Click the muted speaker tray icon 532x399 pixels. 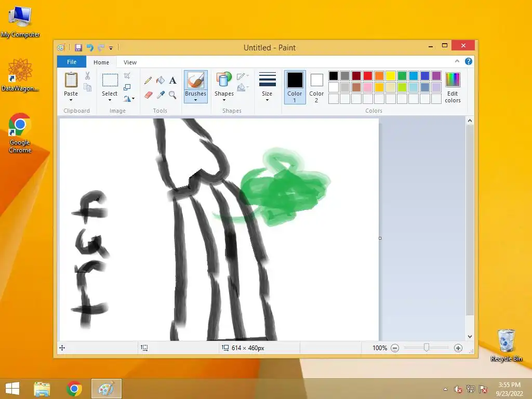(458, 389)
